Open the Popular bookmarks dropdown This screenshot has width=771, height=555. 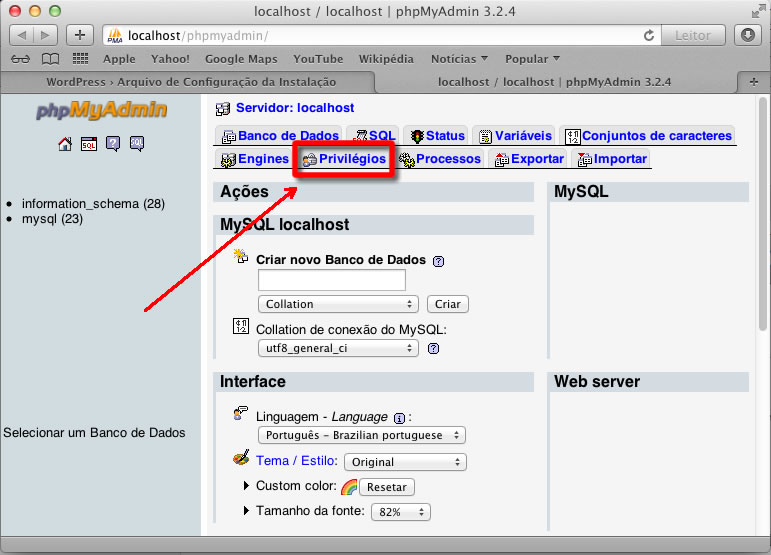coord(532,59)
